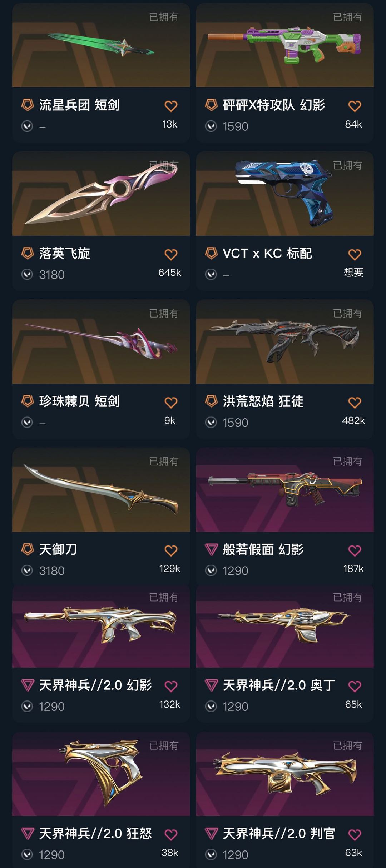
Task: Tap the pink heart for 天界神兵//2.0 奥丁
Action: point(355,686)
